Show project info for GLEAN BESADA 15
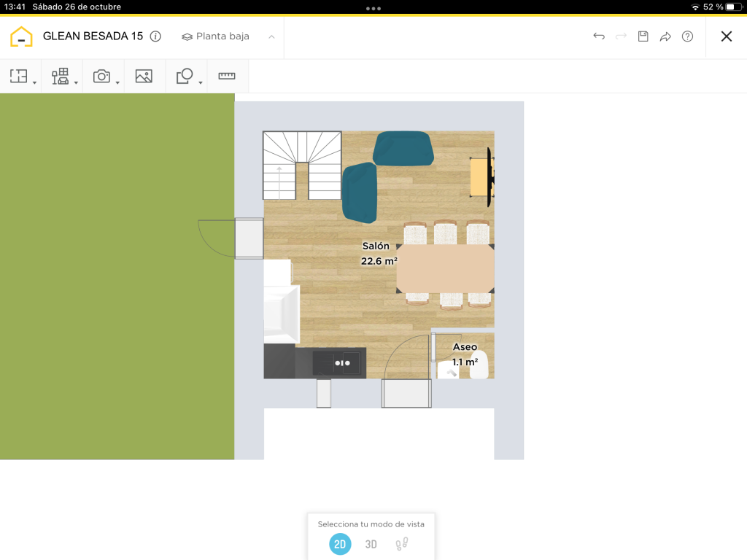Screen dimensions: 747x560 [155, 36]
